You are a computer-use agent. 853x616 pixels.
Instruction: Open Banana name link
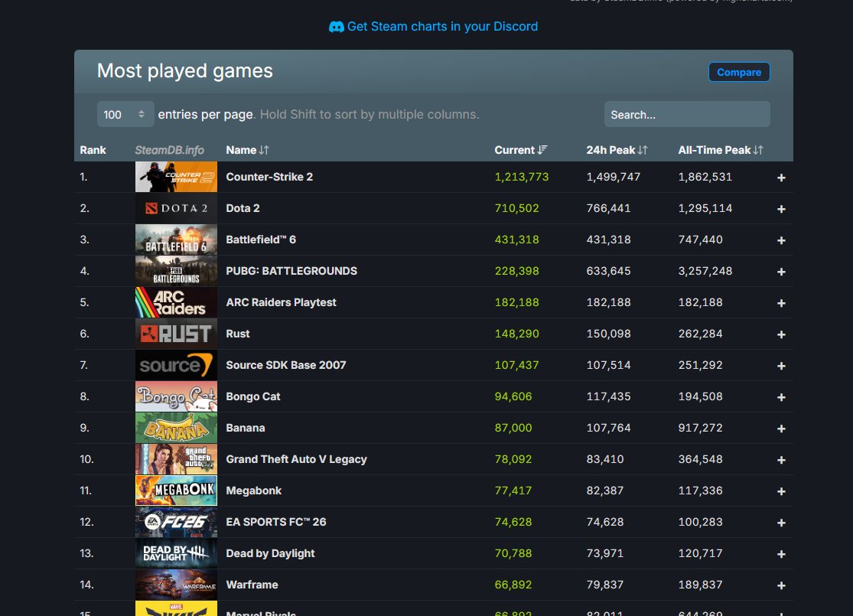[246, 428]
